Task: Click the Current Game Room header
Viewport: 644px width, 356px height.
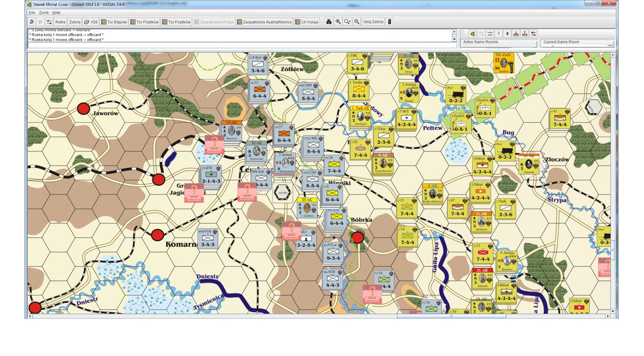Action: click(x=578, y=42)
